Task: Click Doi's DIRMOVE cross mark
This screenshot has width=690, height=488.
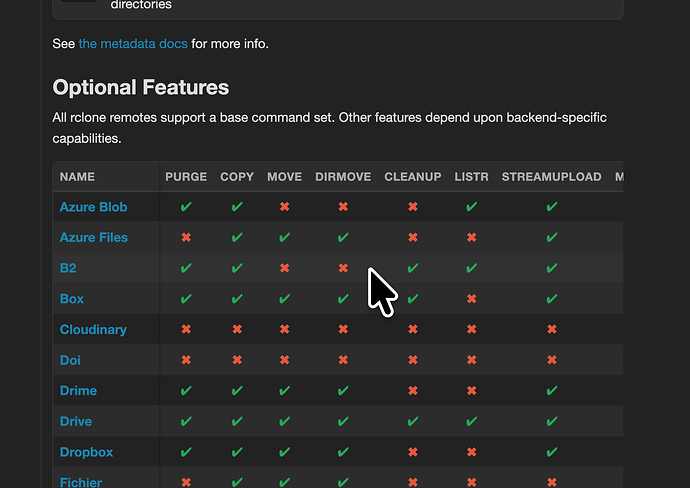Action: coord(343,360)
